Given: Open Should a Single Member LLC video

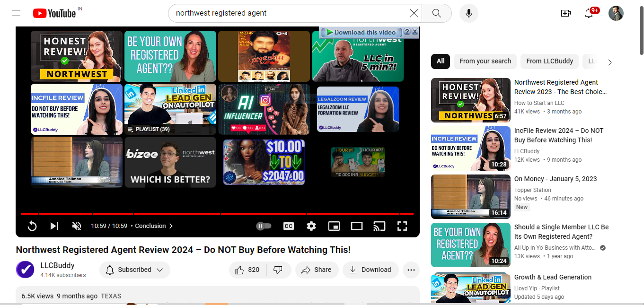Looking at the screenshot, I should point(562,232).
